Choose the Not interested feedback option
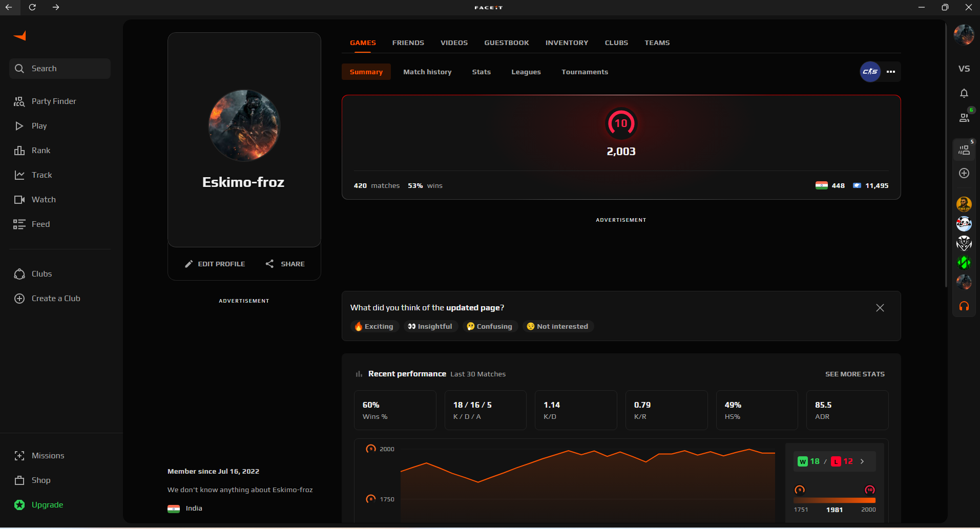Viewport: 980px width, 529px height. click(558, 326)
